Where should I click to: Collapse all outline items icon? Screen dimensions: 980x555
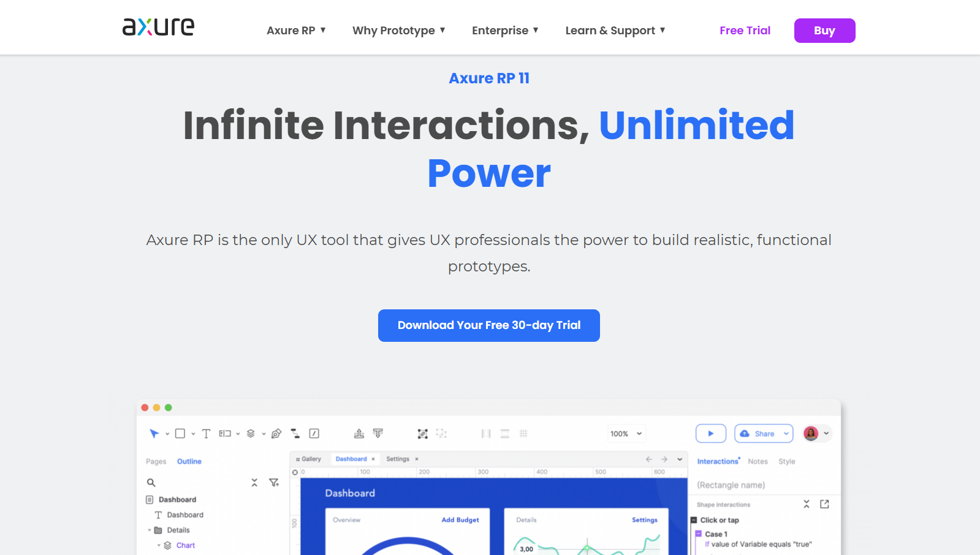coord(254,483)
